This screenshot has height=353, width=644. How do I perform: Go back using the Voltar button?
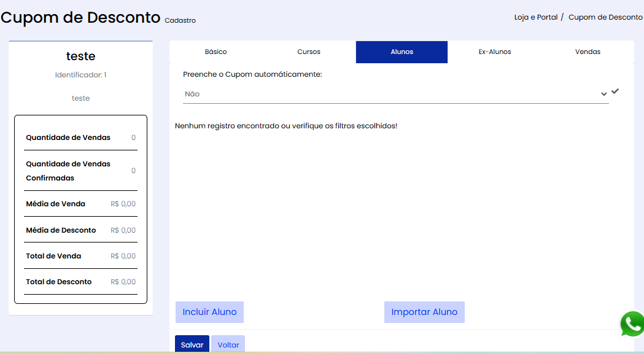(228, 345)
